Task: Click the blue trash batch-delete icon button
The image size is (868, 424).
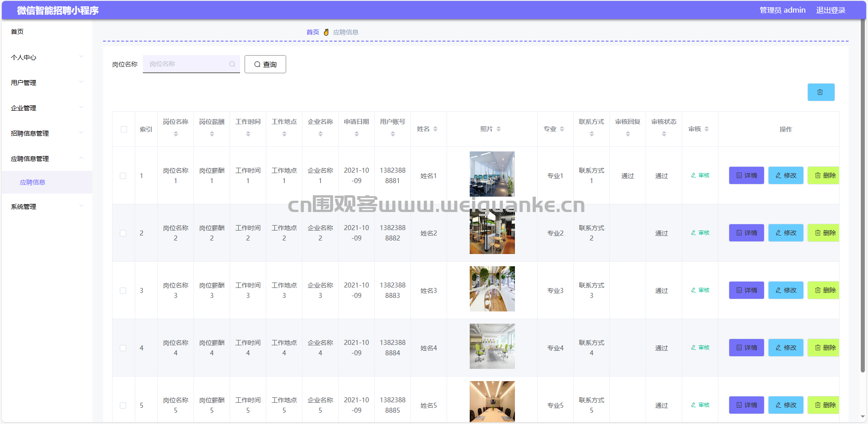Action: point(821,92)
